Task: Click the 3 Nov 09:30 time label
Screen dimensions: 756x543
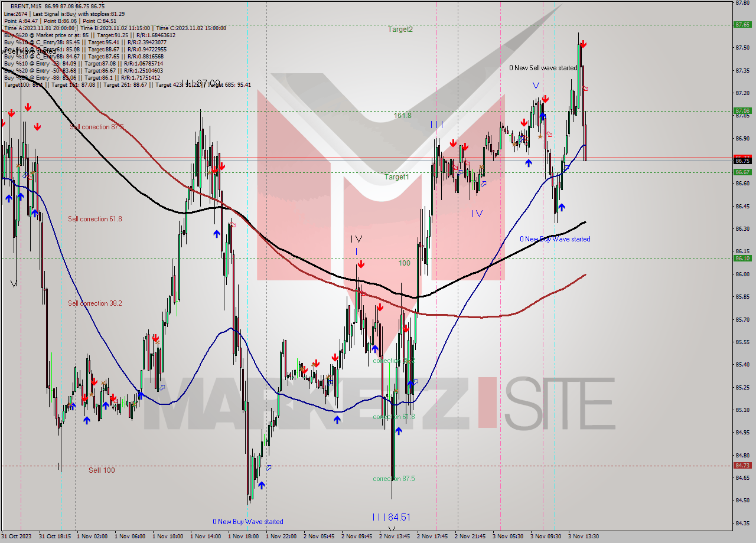Action: point(546,537)
